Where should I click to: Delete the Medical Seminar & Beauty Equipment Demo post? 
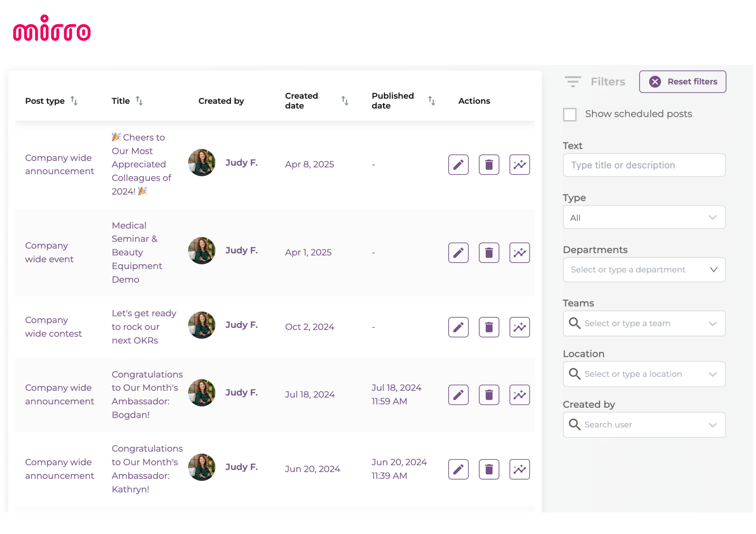489,253
